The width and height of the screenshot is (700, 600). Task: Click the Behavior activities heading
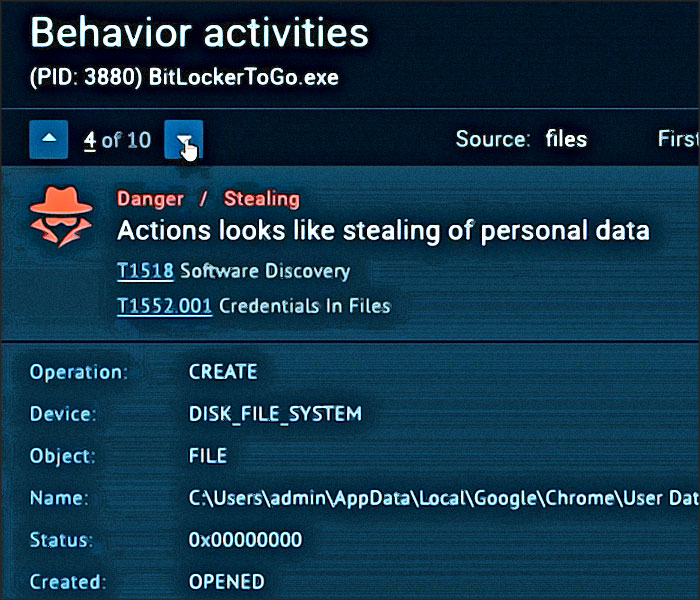tap(200, 34)
